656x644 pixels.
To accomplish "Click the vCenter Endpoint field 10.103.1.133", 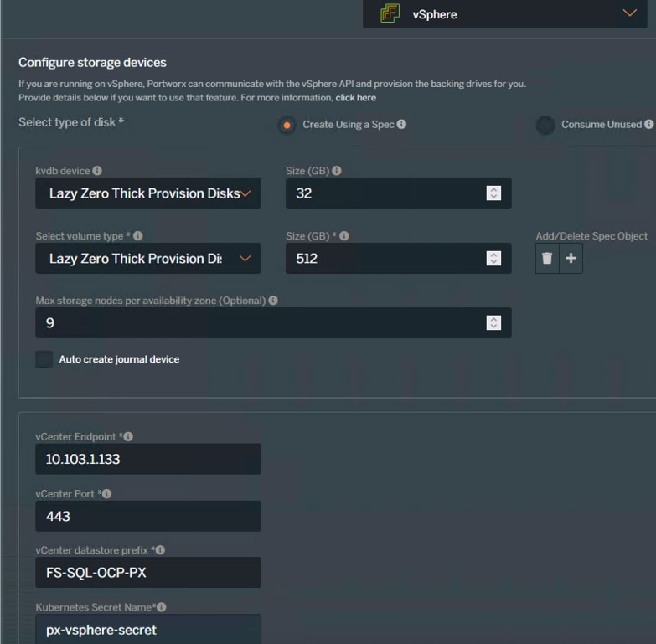I will coord(148,459).
